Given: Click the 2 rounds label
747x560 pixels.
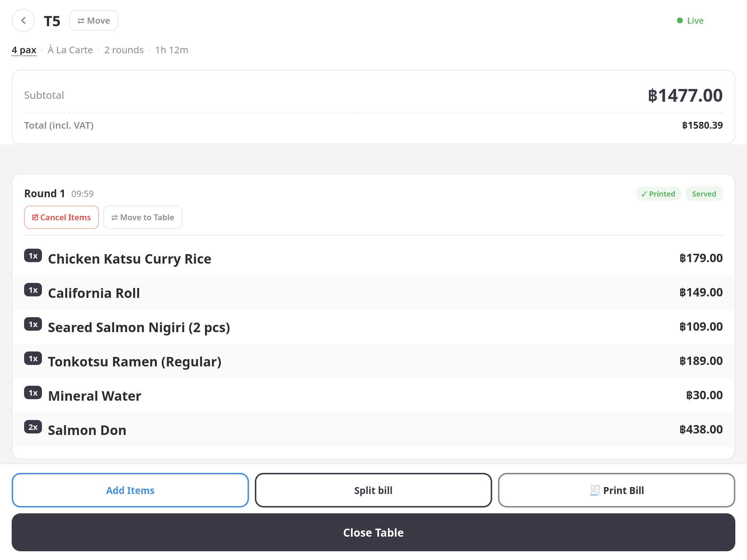Looking at the screenshot, I should point(124,50).
